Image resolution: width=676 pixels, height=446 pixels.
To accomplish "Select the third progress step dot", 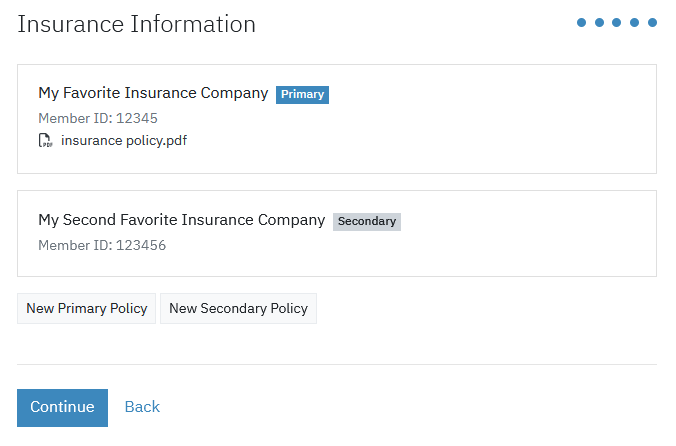I will coord(617,22).
